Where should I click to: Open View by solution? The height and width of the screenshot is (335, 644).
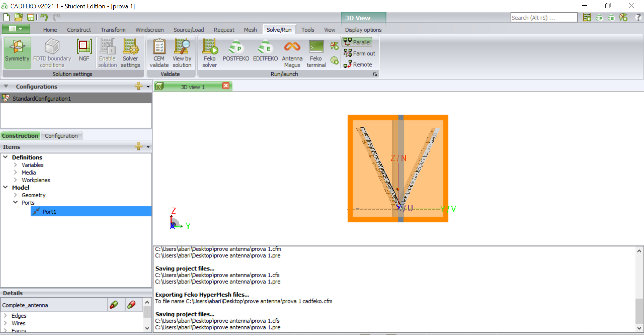click(182, 53)
